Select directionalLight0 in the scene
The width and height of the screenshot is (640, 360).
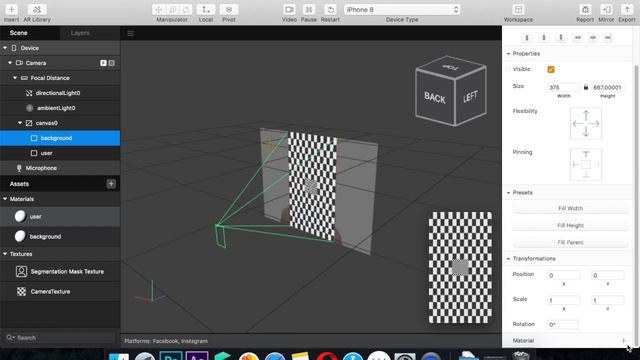pos(58,93)
